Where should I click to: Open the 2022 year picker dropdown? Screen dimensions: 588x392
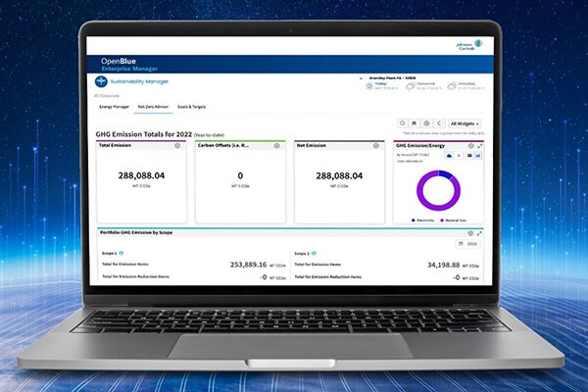(469, 243)
